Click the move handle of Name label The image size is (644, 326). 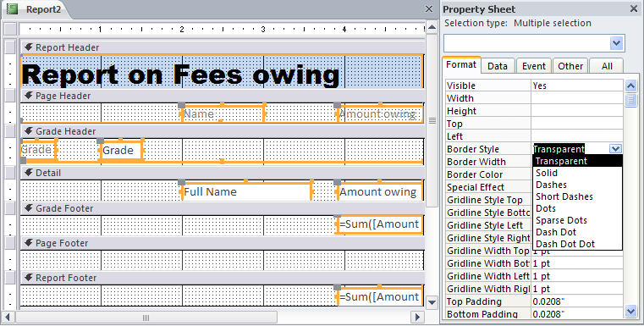point(182,105)
